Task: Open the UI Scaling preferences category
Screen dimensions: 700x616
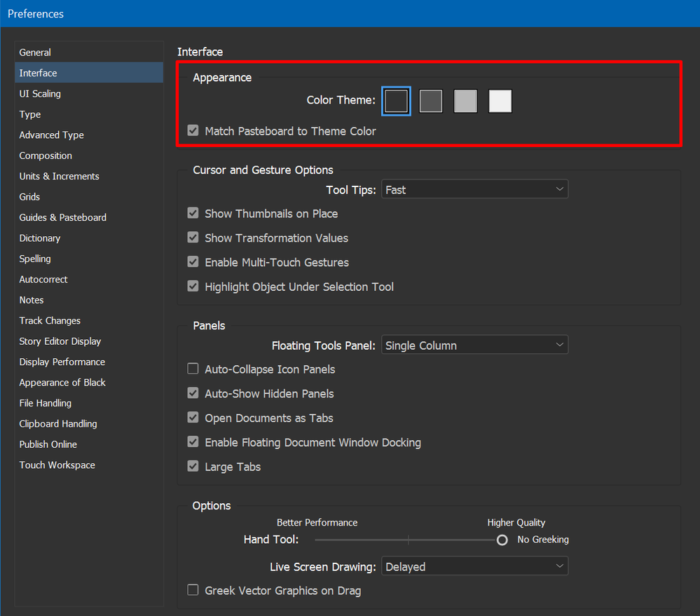Action: point(40,94)
